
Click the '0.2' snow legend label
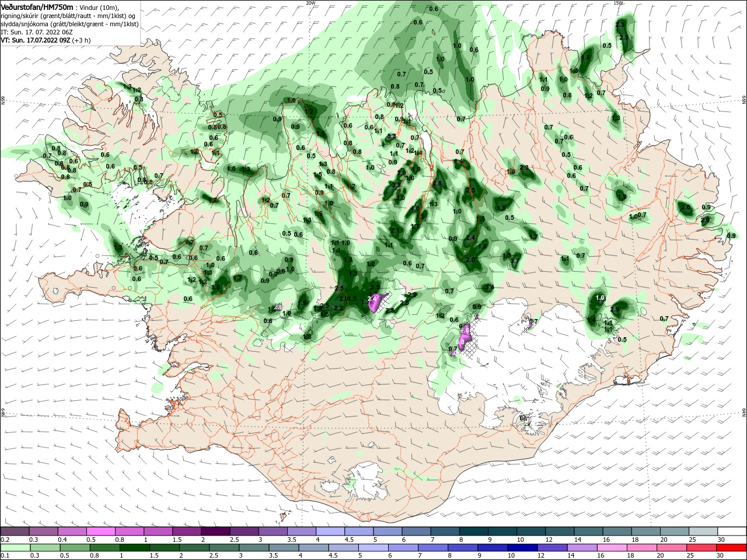point(5,539)
